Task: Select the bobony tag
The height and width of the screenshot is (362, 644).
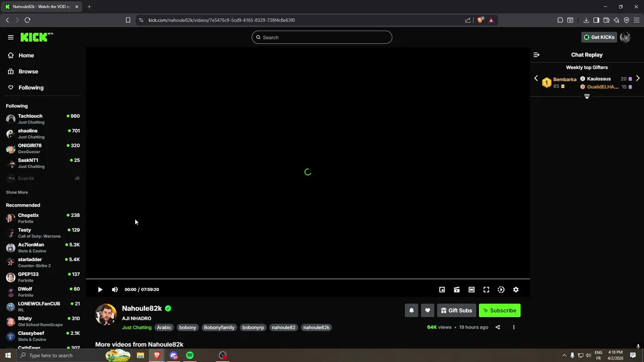Action: [x=188, y=327]
